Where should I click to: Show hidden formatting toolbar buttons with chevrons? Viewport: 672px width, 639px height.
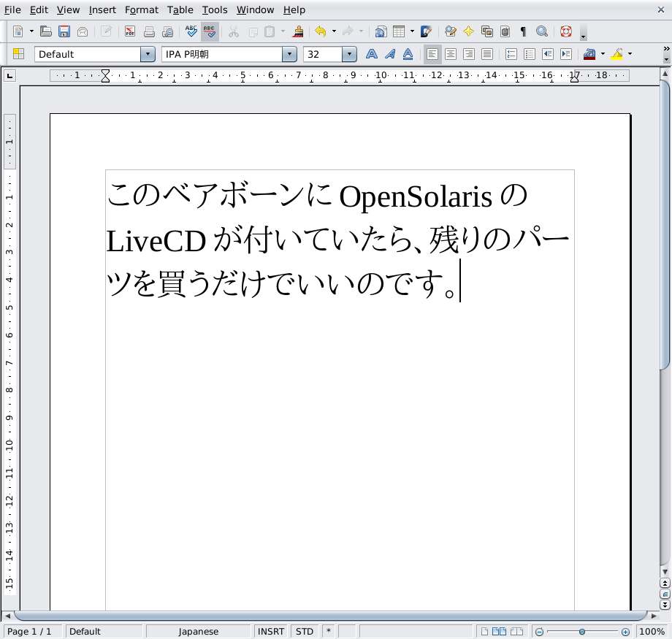point(666,48)
